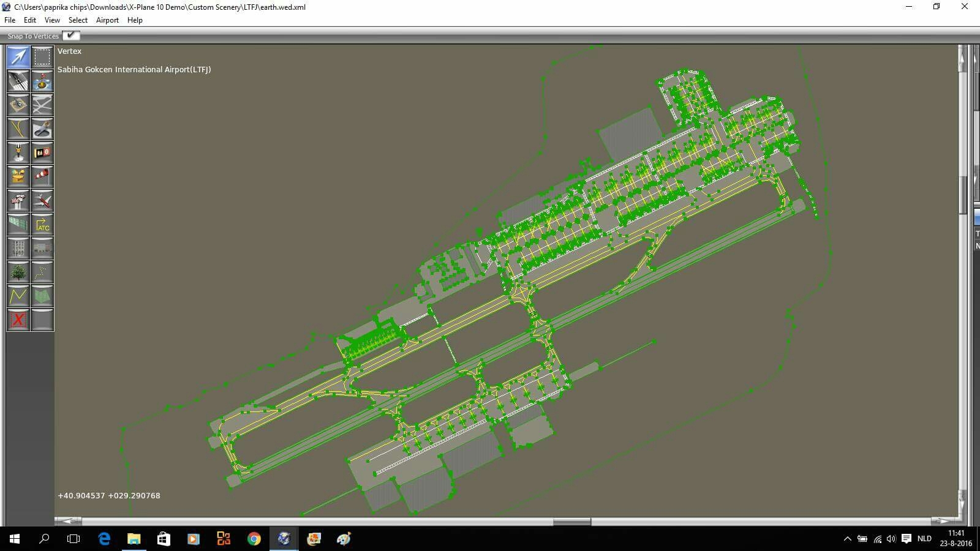The height and width of the screenshot is (551, 980).
Task: Open the View menu
Action: coord(52,20)
